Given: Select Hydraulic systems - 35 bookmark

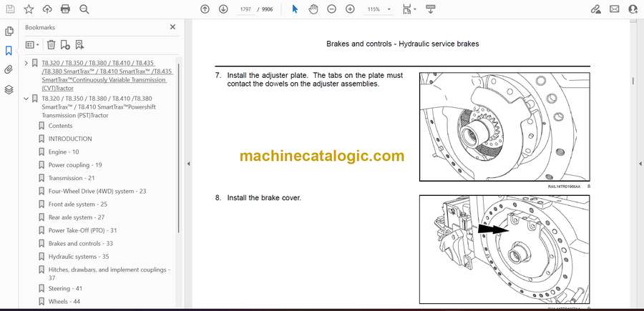Looking at the screenshot, I should (79, 257).
